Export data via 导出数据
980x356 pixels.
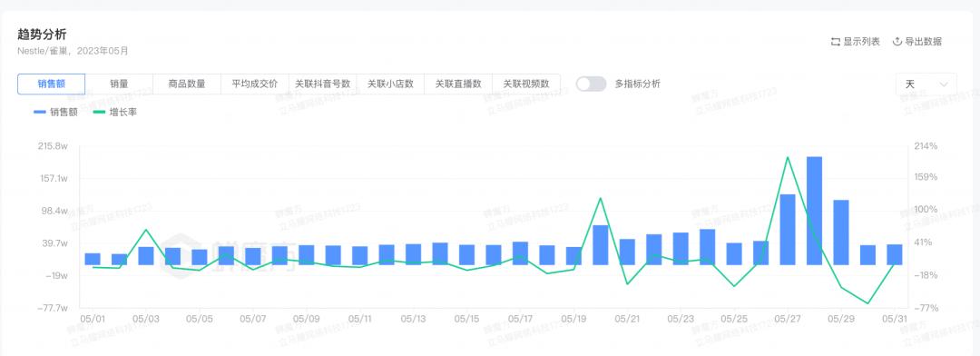coord(916,42)
